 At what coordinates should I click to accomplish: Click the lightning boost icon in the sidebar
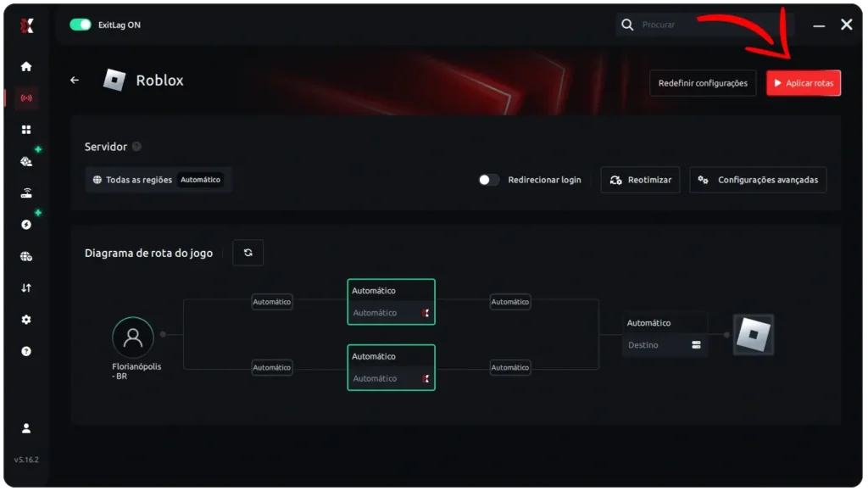26,224
